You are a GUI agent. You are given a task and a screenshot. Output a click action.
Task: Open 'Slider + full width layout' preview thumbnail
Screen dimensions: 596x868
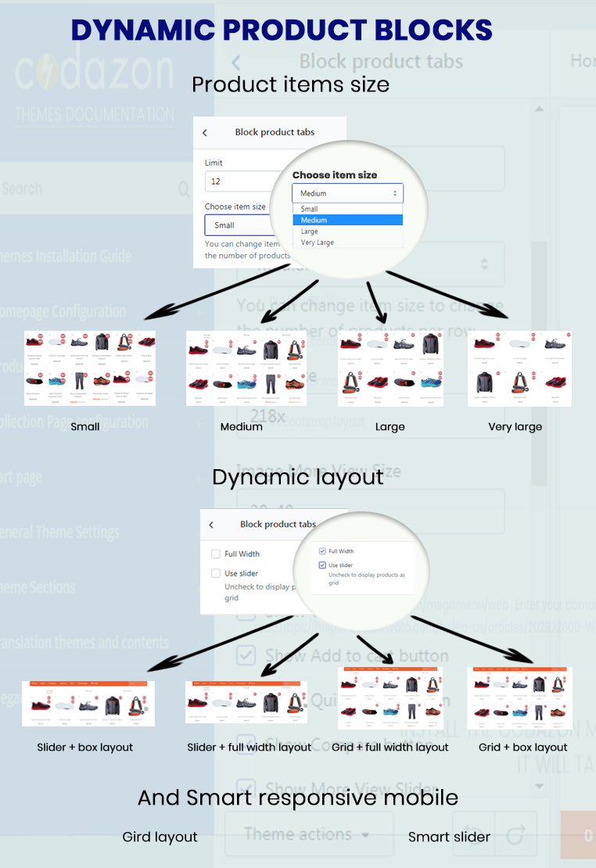(x=246, y=702)
